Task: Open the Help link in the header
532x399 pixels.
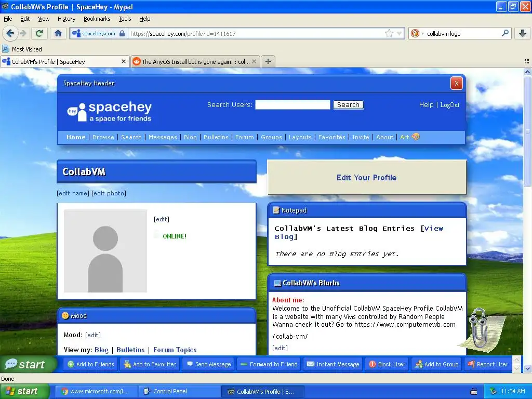Action: pyautogui.click(x=426, y=105)
